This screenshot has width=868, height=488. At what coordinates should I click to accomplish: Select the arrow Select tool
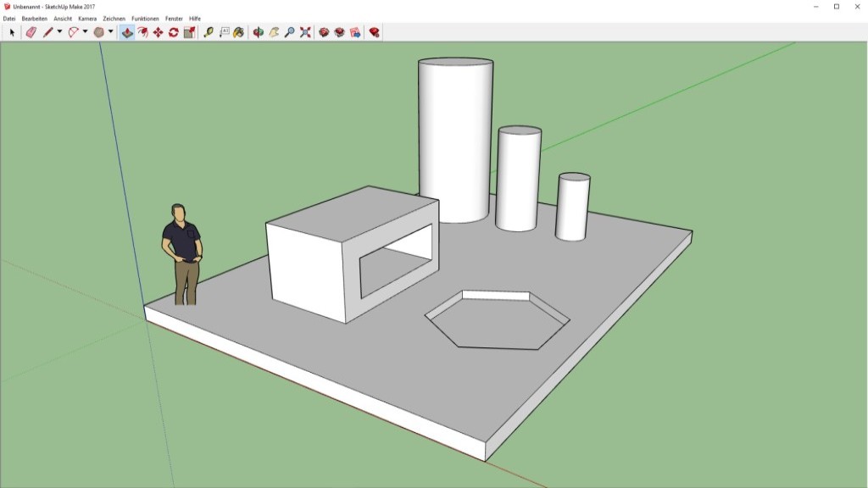[x=11, y=31]
